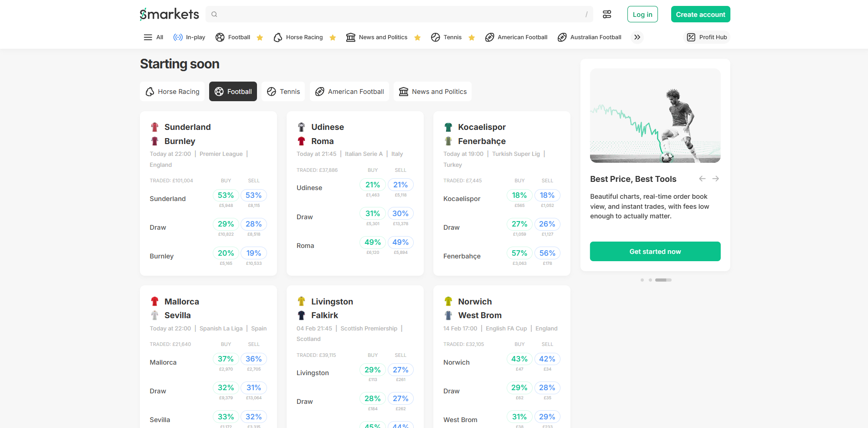The height and width of the screenshot is (428, 868).
Task: Open Profit Hub
Action: pyautogui.click(x=707, y=37)
